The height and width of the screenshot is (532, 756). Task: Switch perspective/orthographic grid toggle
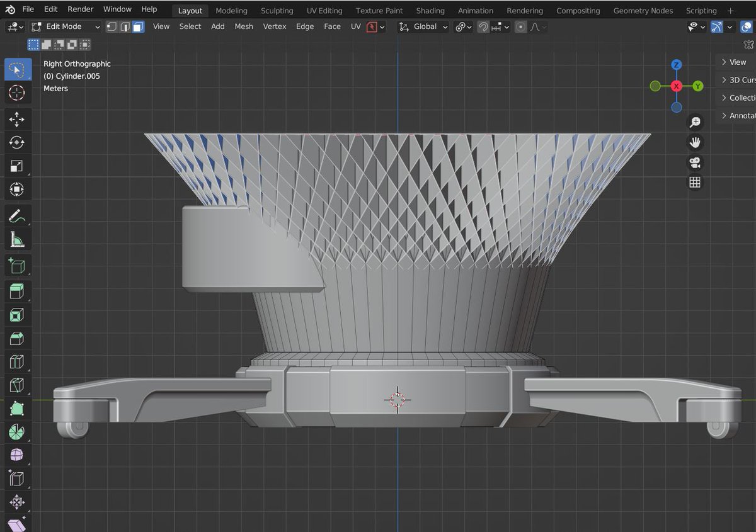point(695,183)
